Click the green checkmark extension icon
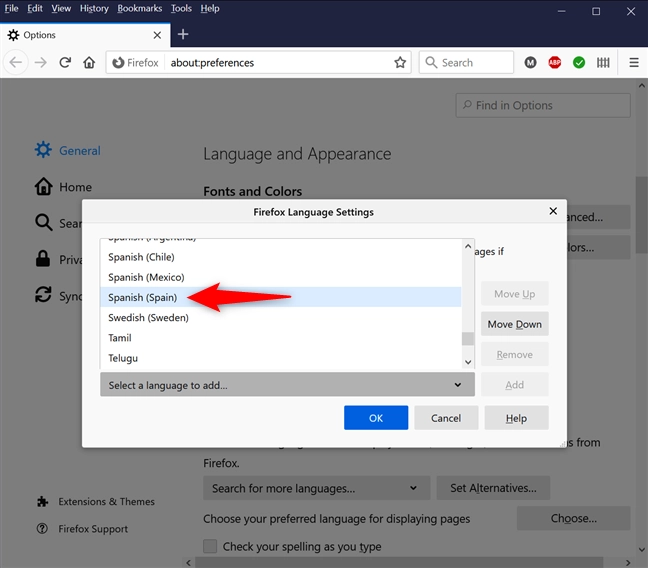Viewport: 648px width, 568px height. click(579, 62)
